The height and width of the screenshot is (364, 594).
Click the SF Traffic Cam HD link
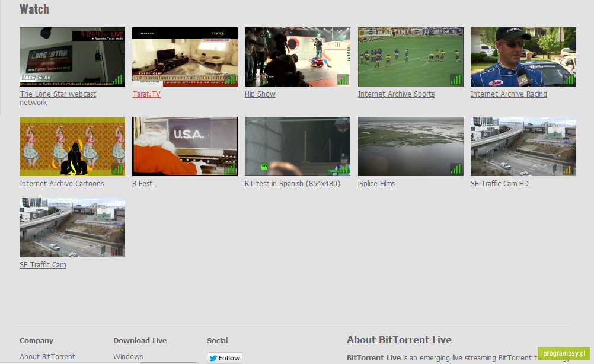click(499, 183)
